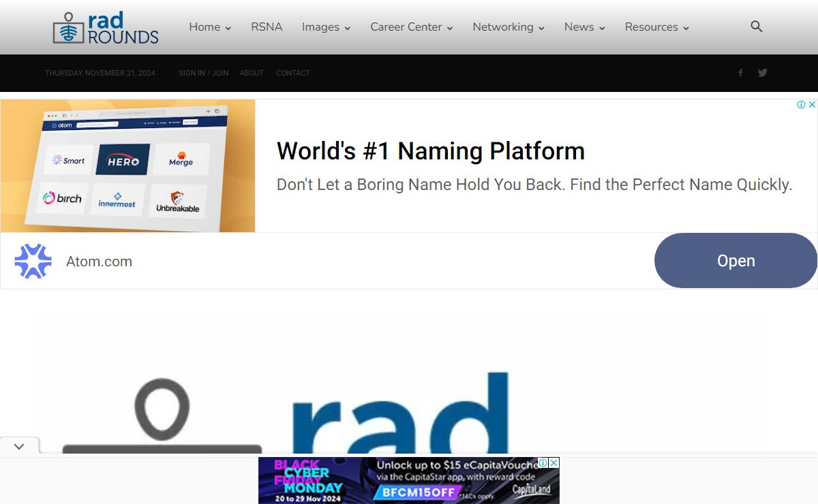
Task: Click the SIGN IN / JOIN link
Action: (x=204, y=73)
